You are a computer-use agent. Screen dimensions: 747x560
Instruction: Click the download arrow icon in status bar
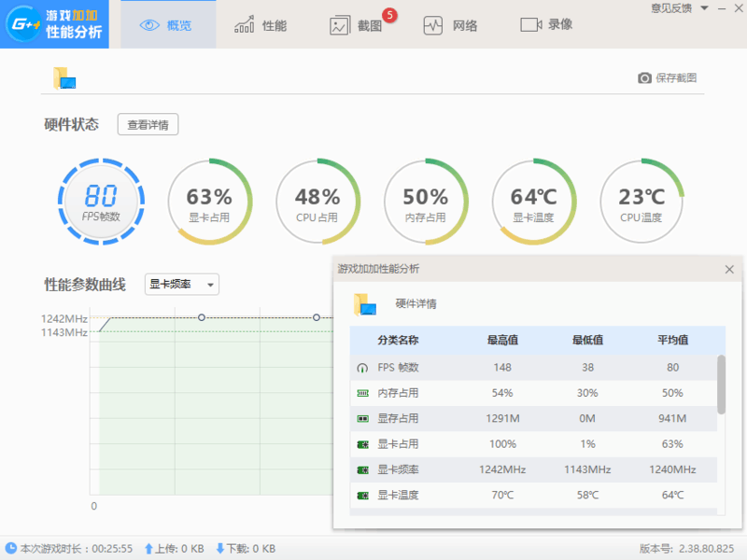click(220, 549)
